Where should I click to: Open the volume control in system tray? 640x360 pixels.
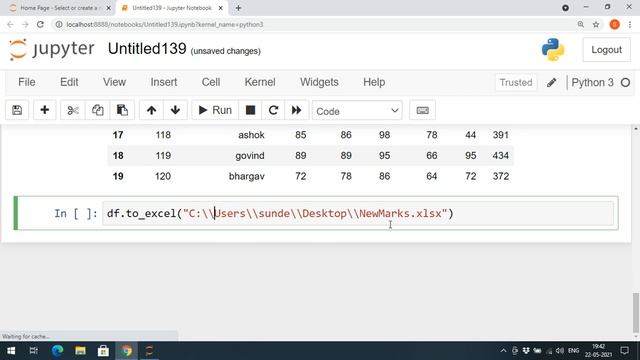560,351
